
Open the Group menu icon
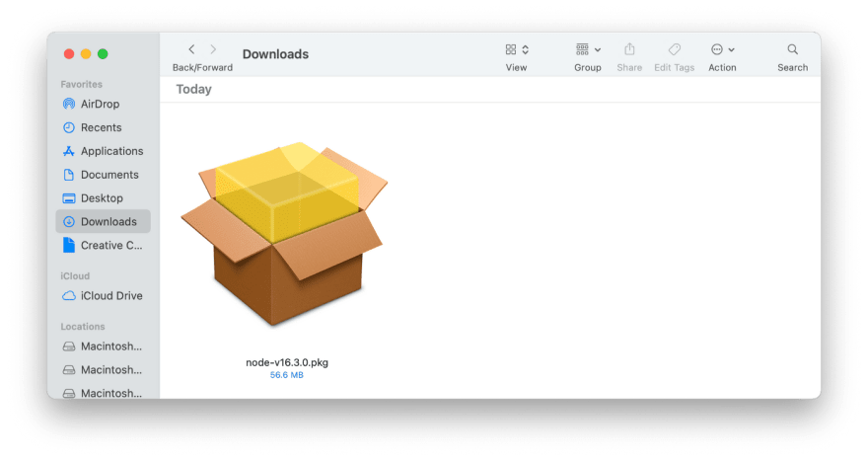(582, 49)
